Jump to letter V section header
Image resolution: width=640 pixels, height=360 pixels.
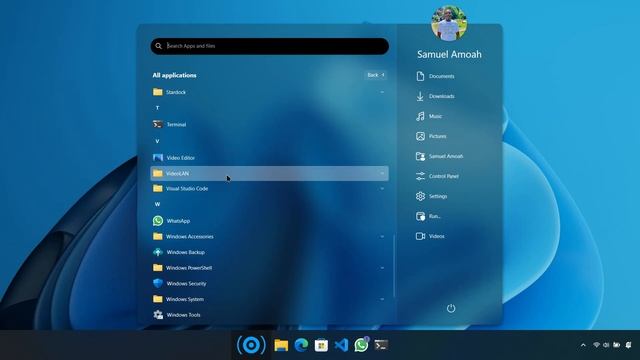pos(158,141)
